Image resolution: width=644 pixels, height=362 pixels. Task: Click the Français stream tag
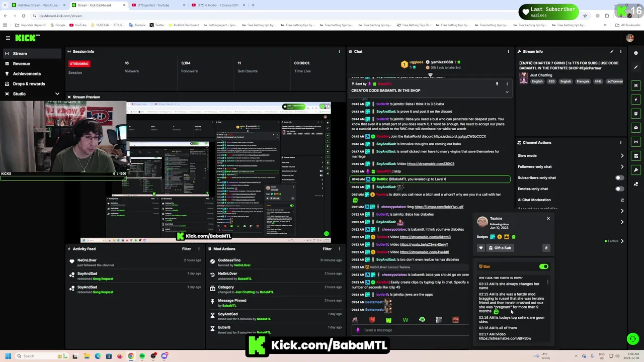(583, 81)
